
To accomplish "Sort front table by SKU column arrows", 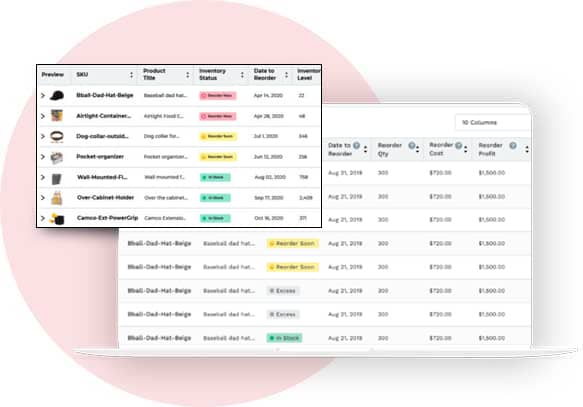I will click(131, 75).
